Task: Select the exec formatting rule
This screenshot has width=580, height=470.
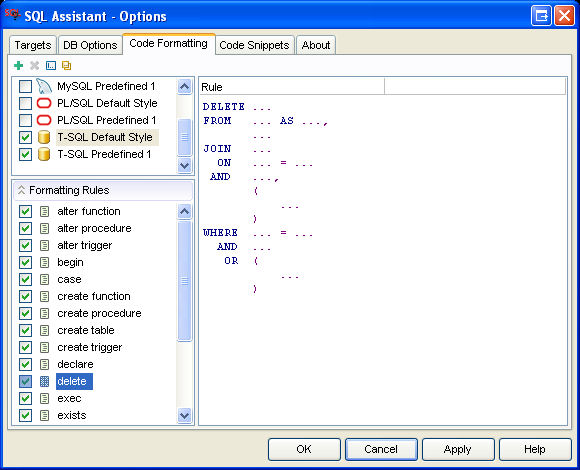Action: tap(69, 399)
